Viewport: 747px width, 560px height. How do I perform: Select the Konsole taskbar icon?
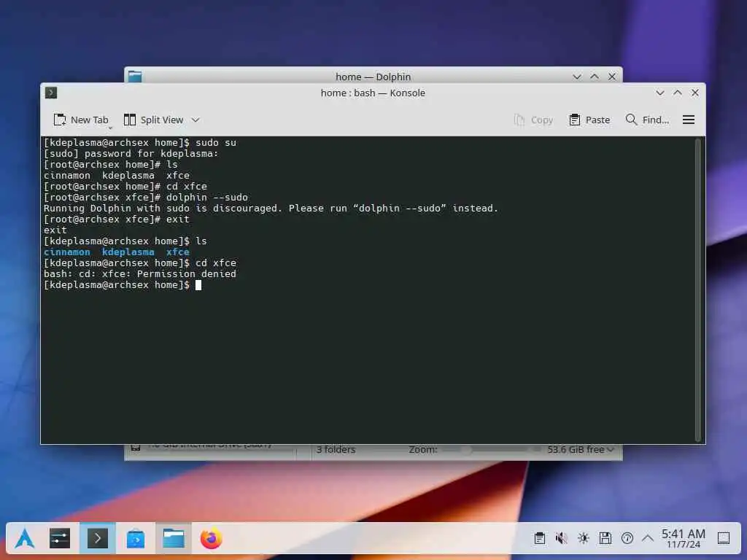coord(98,539)
